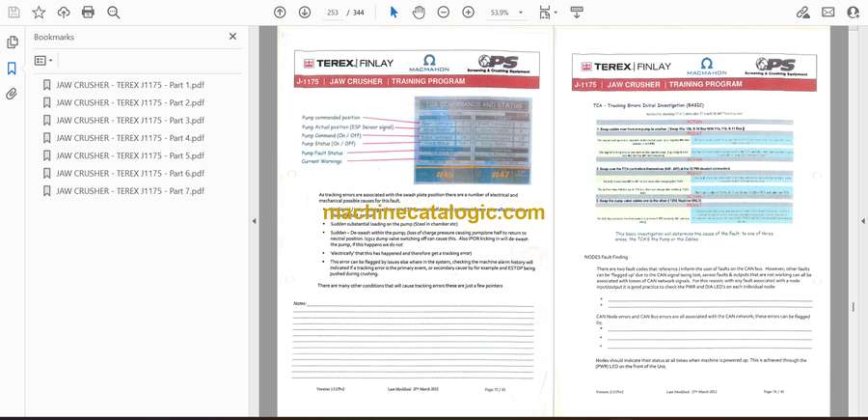Click the vertical scrollbar thumb on the right
Screen dimensions: 868x420
[x=854, y=306]
